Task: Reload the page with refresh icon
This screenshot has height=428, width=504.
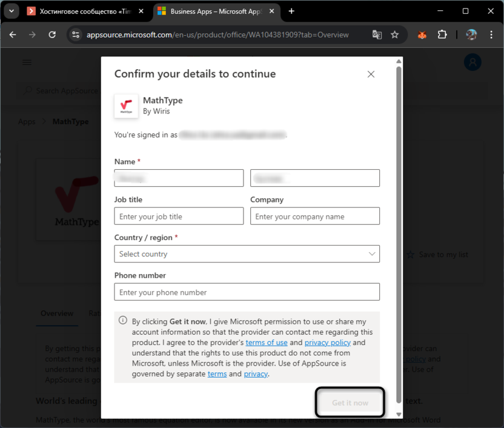Action: tap(52, 35)
